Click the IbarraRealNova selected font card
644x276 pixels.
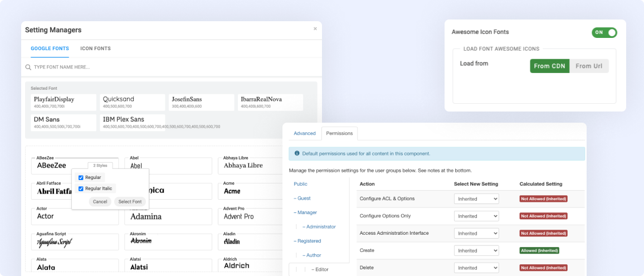(x=270, y=103)
